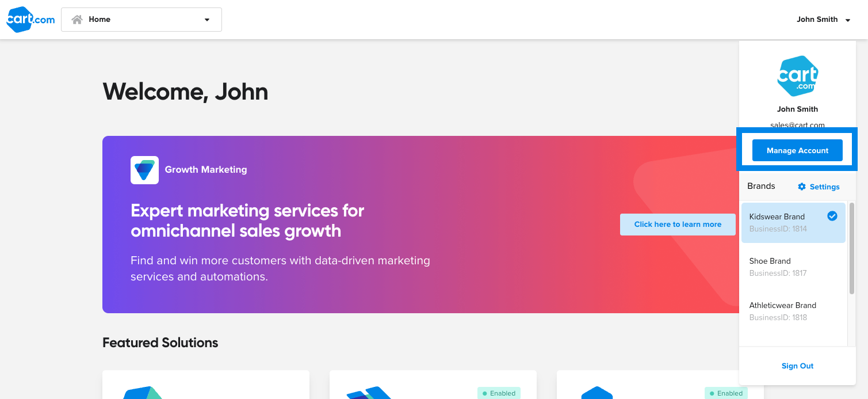Screen dimensions: 868x399
Task: Click the Growth Marketing logo icon
Action: 144,170
